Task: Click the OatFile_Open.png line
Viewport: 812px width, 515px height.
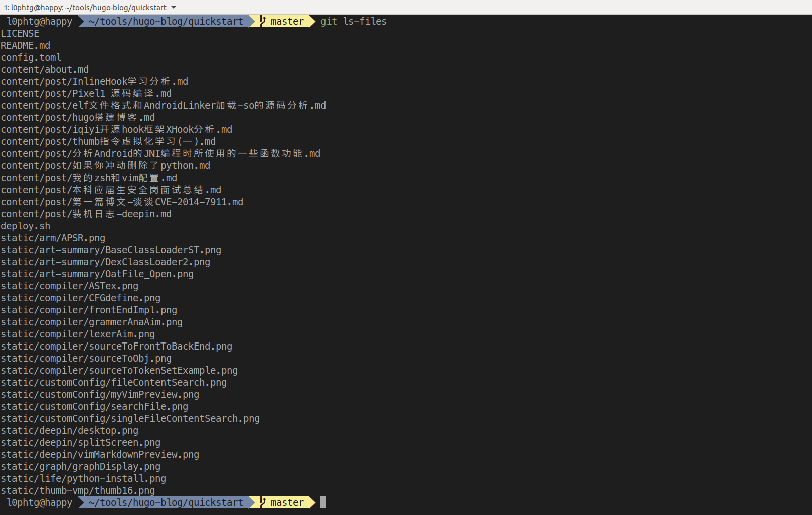Action: (x=97, y=274)
